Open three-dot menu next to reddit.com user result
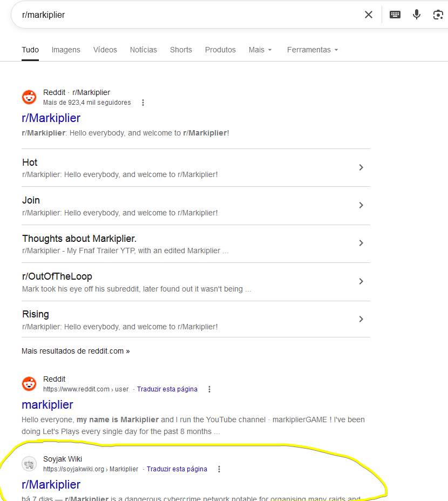448x501 pixels. click(209, 389)
